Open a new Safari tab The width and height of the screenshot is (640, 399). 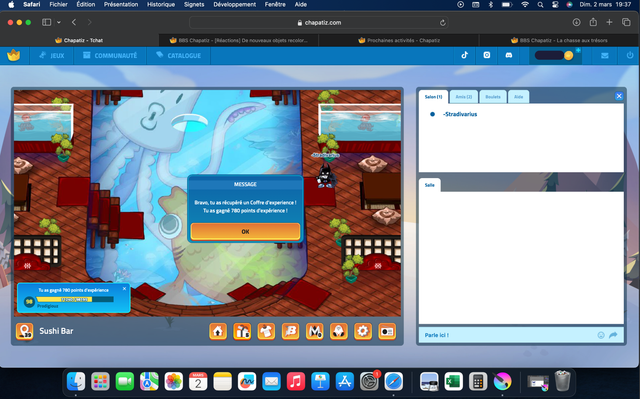[x=609, y=22]
